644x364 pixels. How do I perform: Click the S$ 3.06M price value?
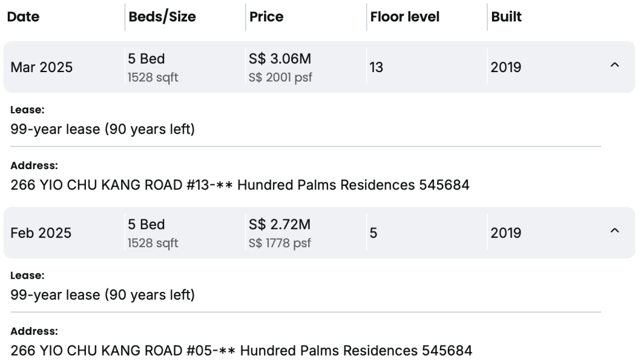click(280, 59)
